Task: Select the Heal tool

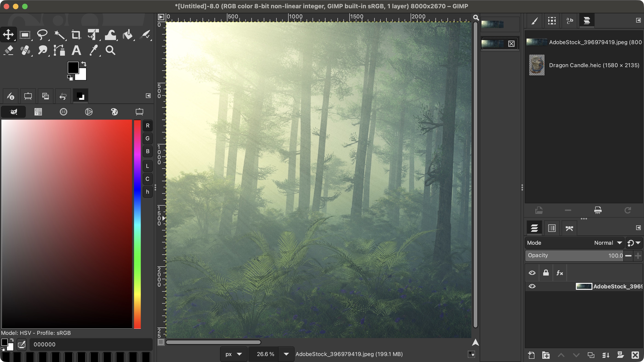Action: click(x=26, y=50)
